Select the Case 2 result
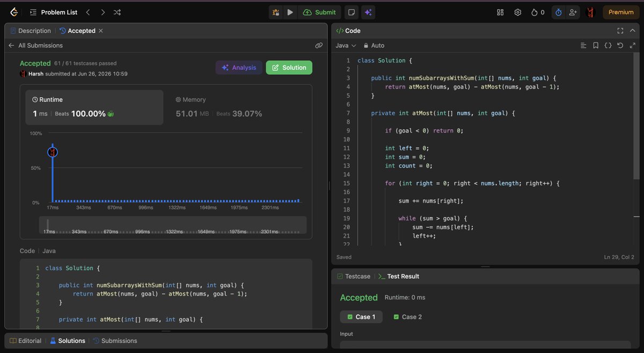Image resolution: width=644 pixels, height=353 pixels. (x=407, y=317)
